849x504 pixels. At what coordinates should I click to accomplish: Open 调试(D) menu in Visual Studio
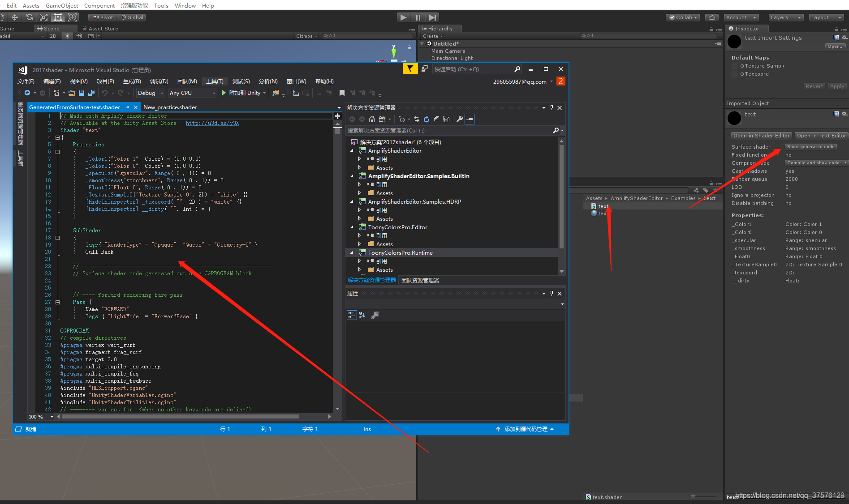(x=159, y=81)
